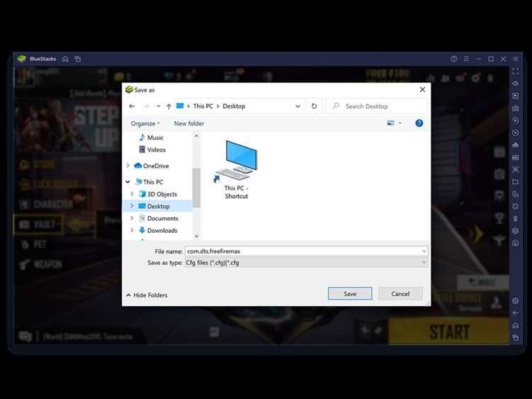Open VAULT in the game behind the dialog

(x=38, y=224)
